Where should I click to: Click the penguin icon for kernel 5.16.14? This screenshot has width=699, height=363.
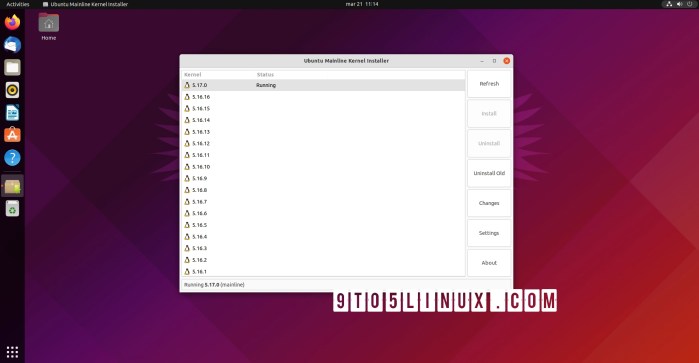pyautogui.click(x=187, y=120)
